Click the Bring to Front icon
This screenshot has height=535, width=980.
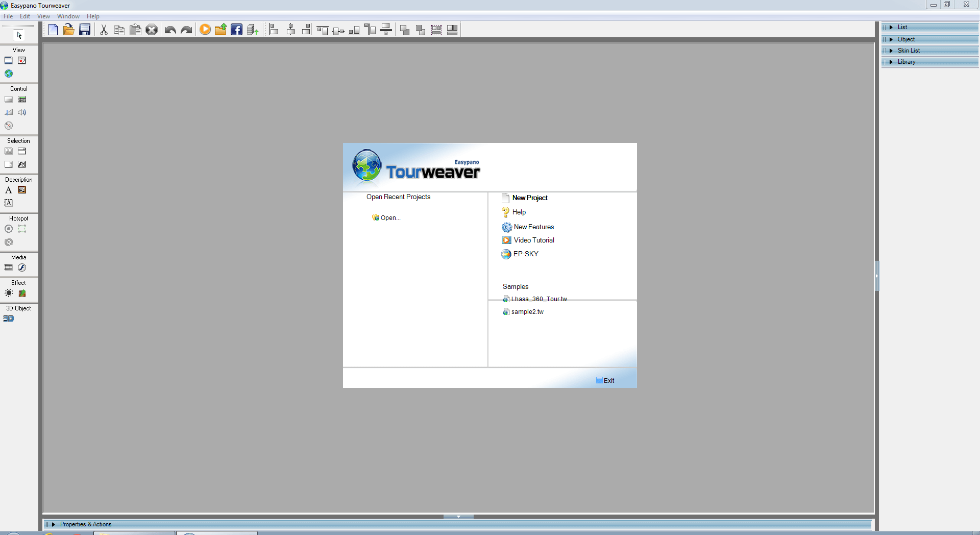click(x=405, y=30)
